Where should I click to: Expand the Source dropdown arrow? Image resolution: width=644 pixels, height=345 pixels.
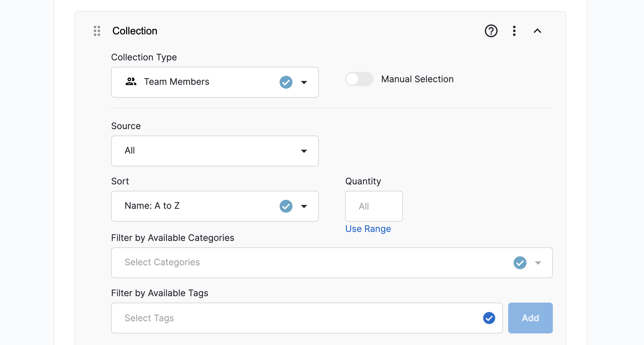(304, 151)
